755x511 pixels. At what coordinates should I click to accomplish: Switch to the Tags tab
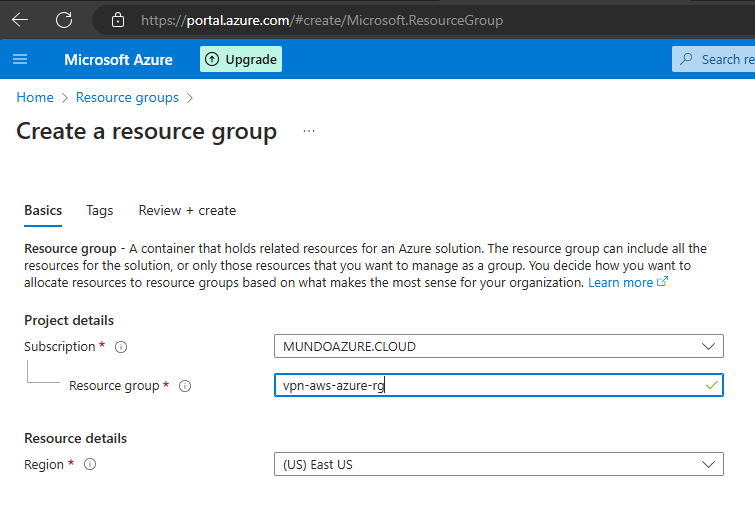(x=99, y=210)
